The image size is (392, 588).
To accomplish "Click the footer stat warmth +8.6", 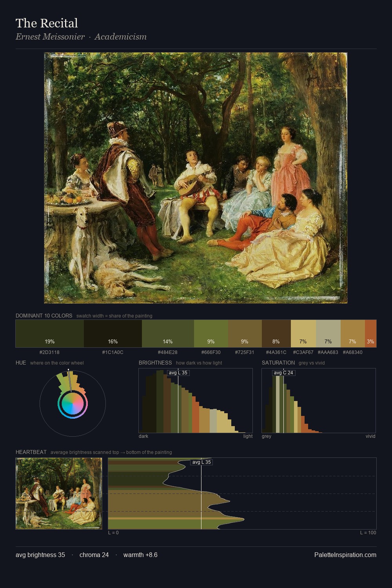I will 140,555.
